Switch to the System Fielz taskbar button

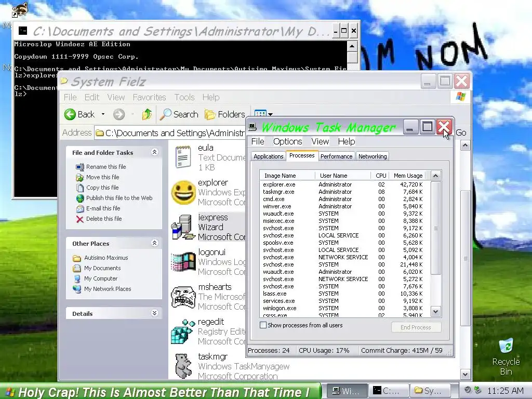pos(430,391)
